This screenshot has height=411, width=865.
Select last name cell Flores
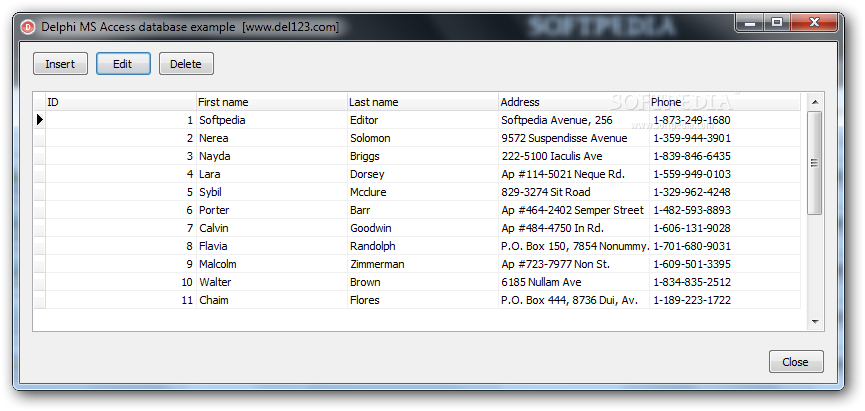423,300
